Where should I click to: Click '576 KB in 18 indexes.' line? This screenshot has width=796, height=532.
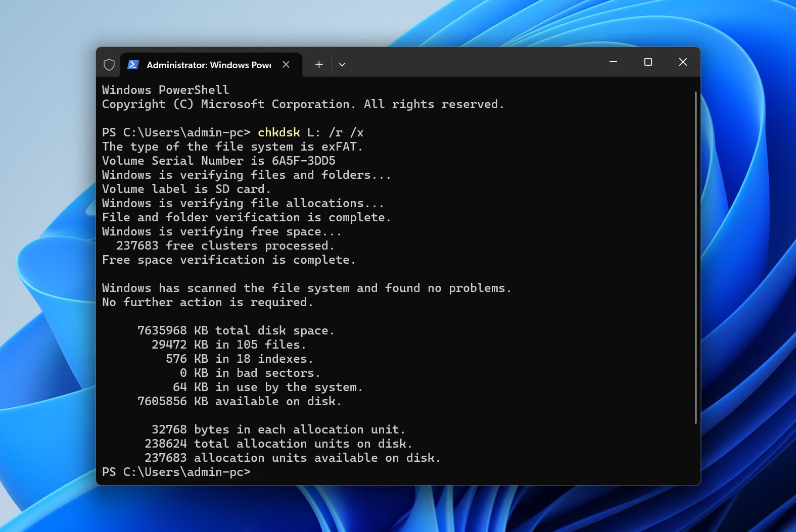click(x=240, y=359)
